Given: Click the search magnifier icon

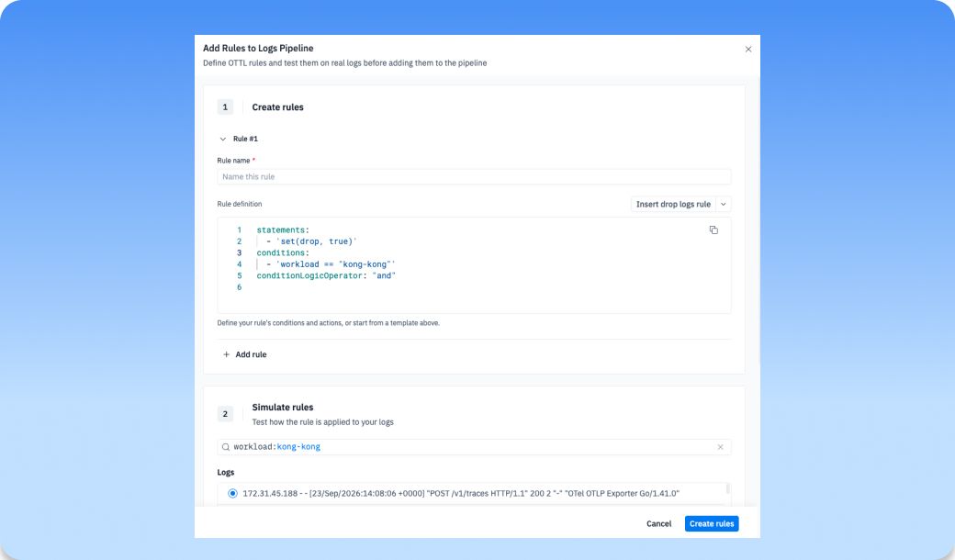Looking at the screenshot, I should (x=225, y=447).
